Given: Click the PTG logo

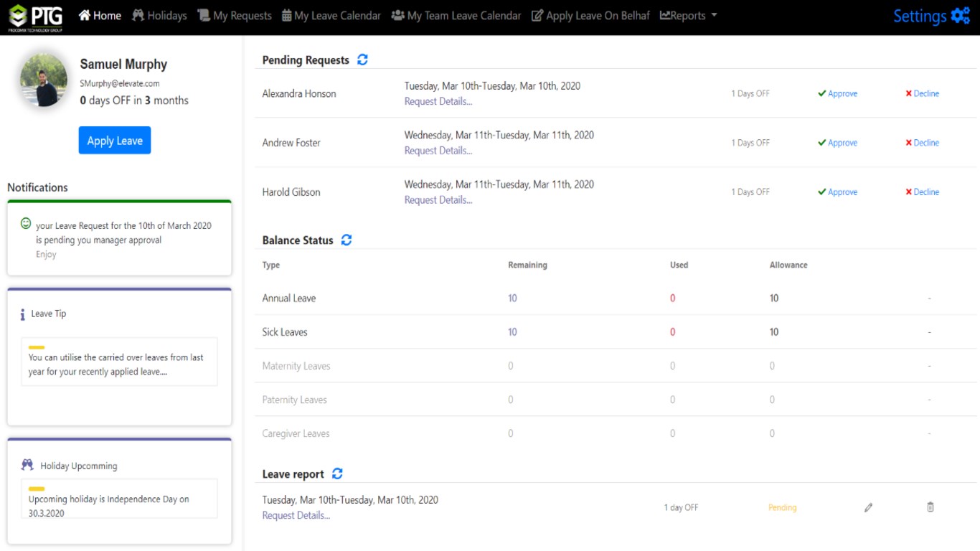Looking at the screenshot, I should coord(36,18).
